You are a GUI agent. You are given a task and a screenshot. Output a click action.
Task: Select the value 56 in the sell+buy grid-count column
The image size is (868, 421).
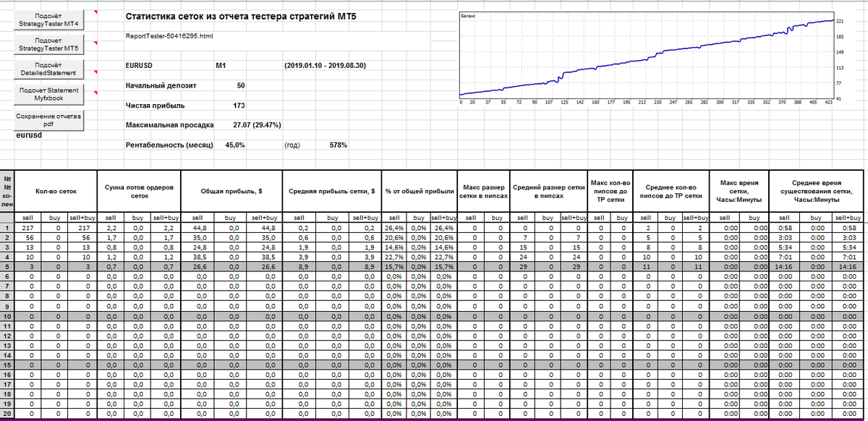click(x=83, y=237)
